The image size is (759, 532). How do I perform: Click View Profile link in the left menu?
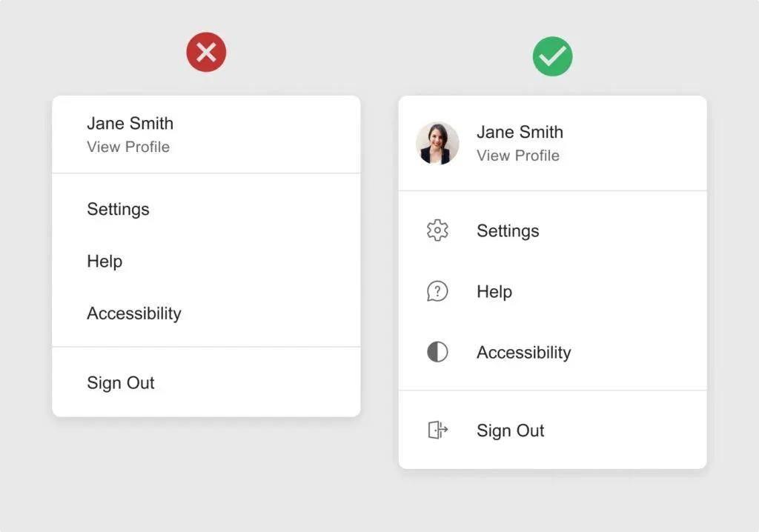click(x=128, y=147)
